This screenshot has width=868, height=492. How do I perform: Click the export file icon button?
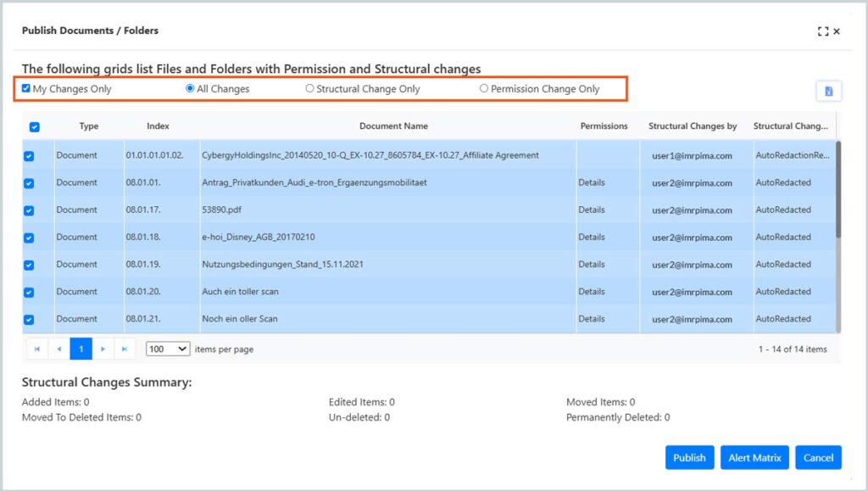pyautogui.click(x=828, y=92)
